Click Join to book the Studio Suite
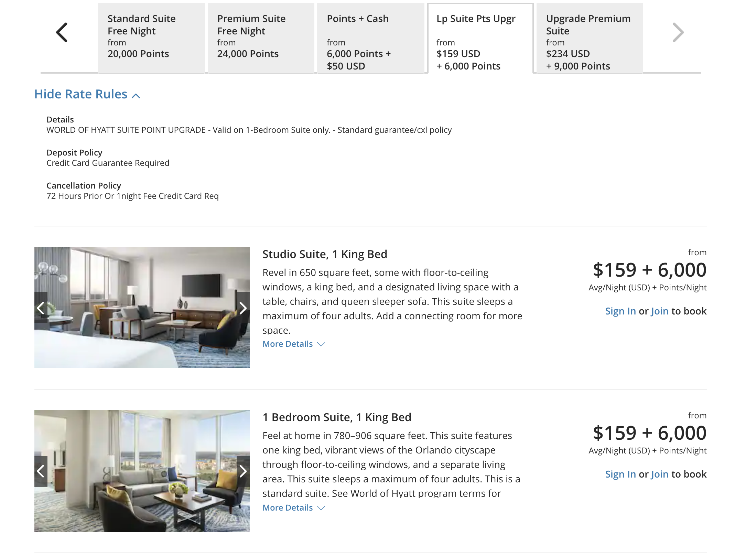This screenshot has height=556, width=756. pyautogui.click(x=659, y=311)
